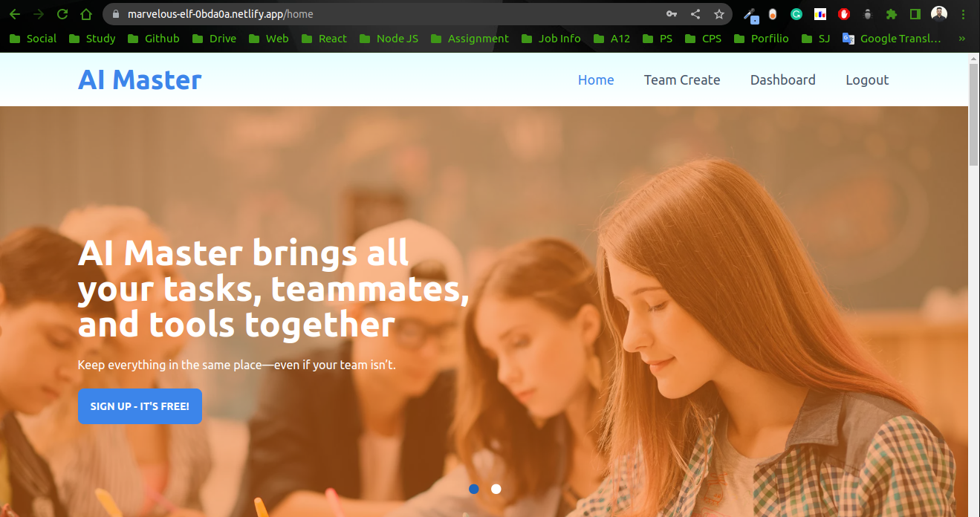
Task: Open the CPS bookmarks folder
Action: click(703, 39)
